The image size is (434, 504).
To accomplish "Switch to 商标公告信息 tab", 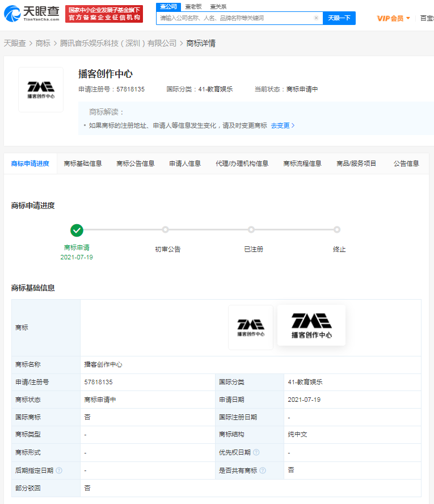I will click(136, 163).
